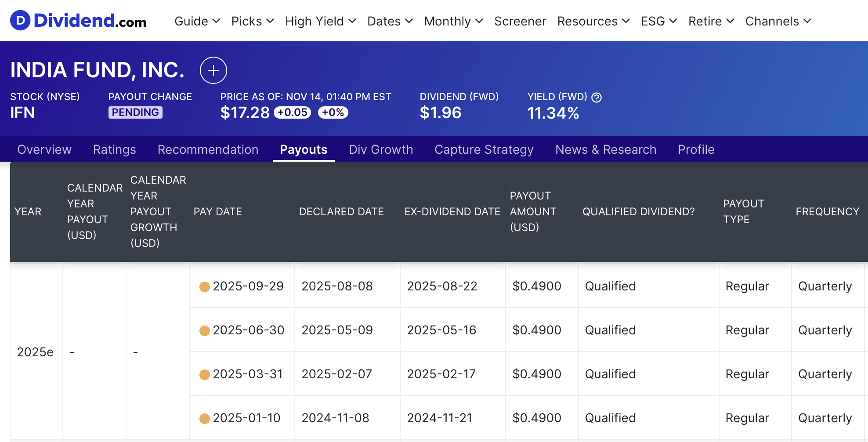868x442 pixels.
Task: Click orange dot beside 2025-09-29 pay date
Action: click(204, 287)
